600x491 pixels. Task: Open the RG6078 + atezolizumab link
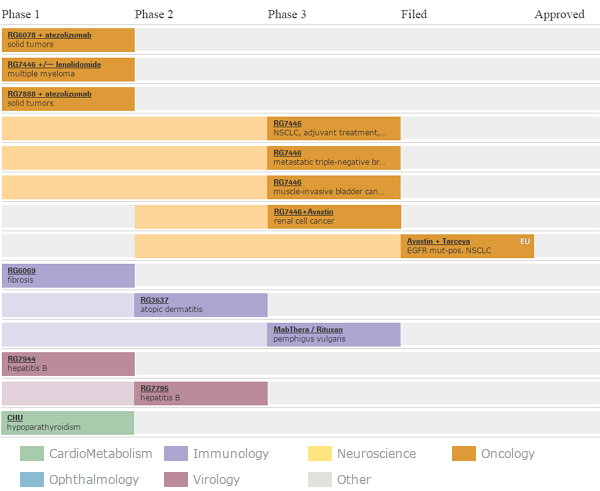pyautogui.click(x=49, y=35)
